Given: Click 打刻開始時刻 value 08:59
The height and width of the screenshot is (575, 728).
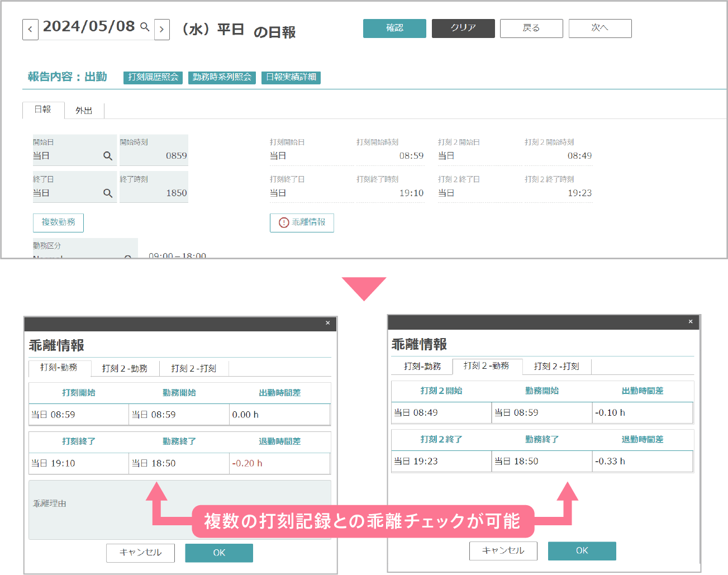Looking at the screenshot, I should pos(411,156).
